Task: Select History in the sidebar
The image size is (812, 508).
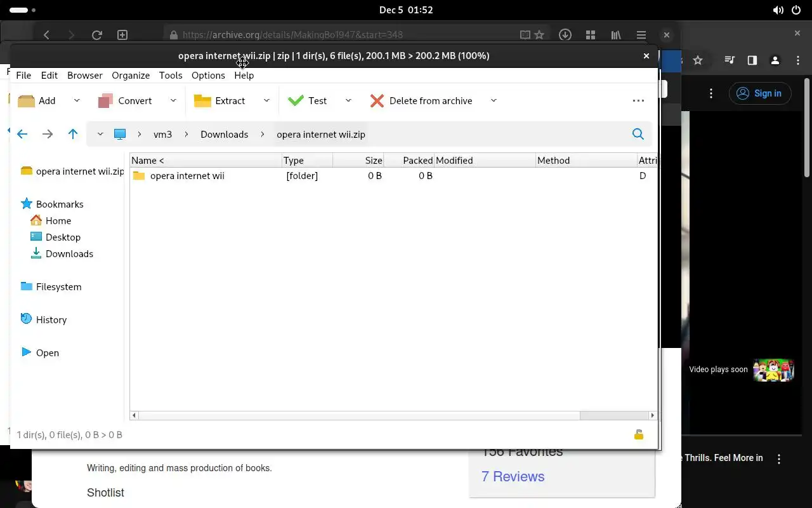Action: pos(43,319)
